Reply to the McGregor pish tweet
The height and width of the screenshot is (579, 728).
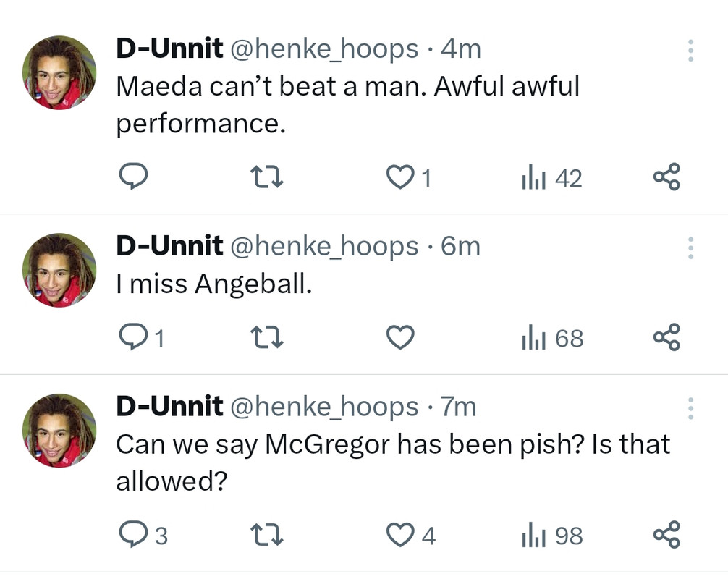click(132, 535)
